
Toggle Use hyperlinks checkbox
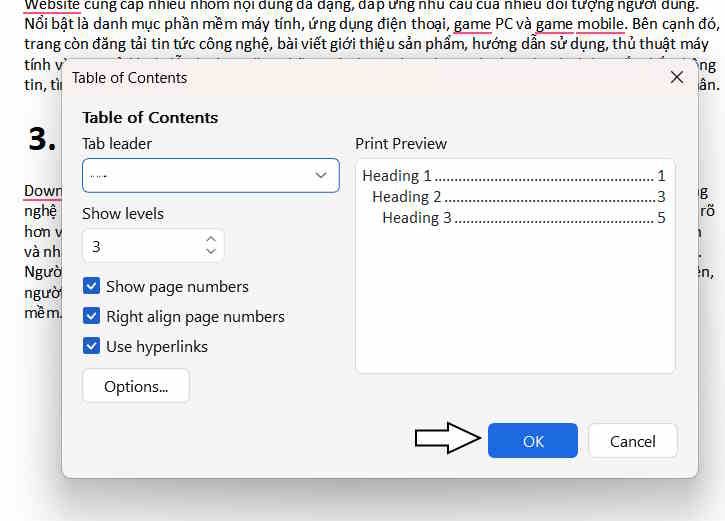(x=91, y=346)
